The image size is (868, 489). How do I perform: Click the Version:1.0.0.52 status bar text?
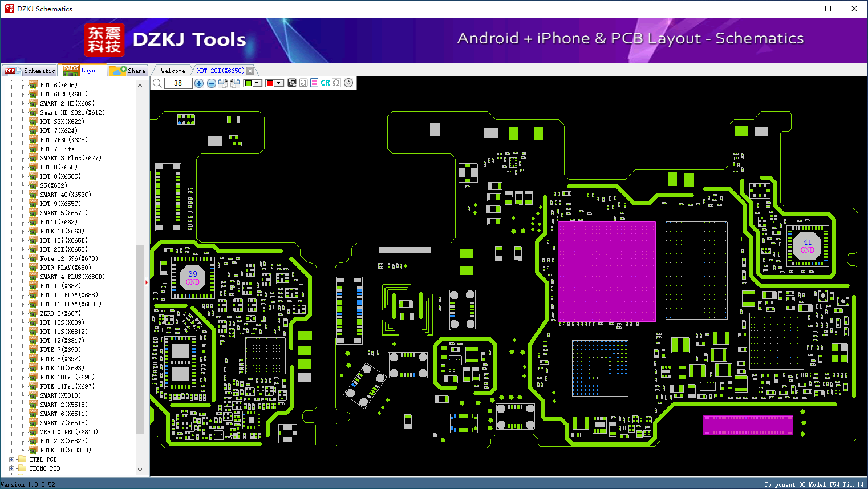[x=28, y=484]
